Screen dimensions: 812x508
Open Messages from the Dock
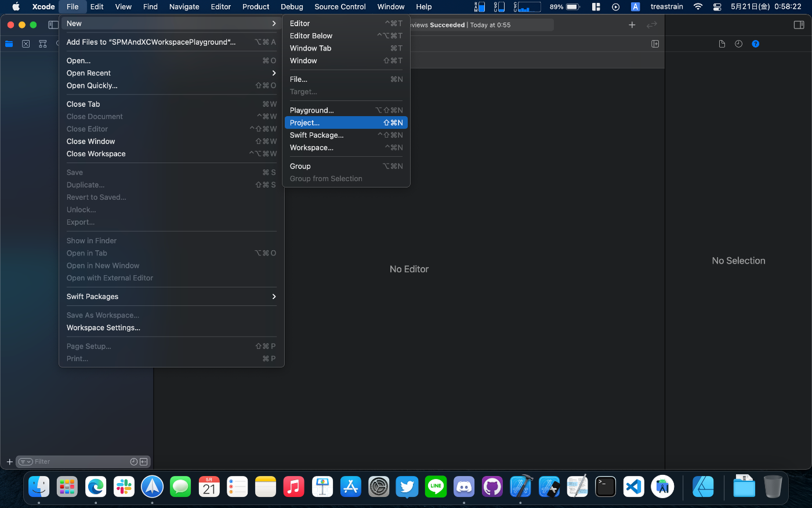(x=180, y=487)
